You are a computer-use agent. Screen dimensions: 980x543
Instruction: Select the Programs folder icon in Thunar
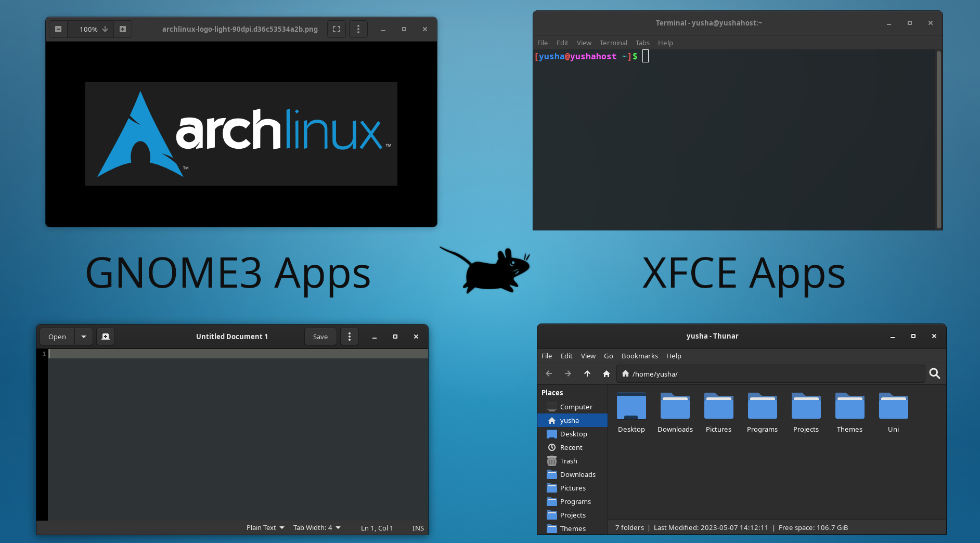click(x=763, y=406)
